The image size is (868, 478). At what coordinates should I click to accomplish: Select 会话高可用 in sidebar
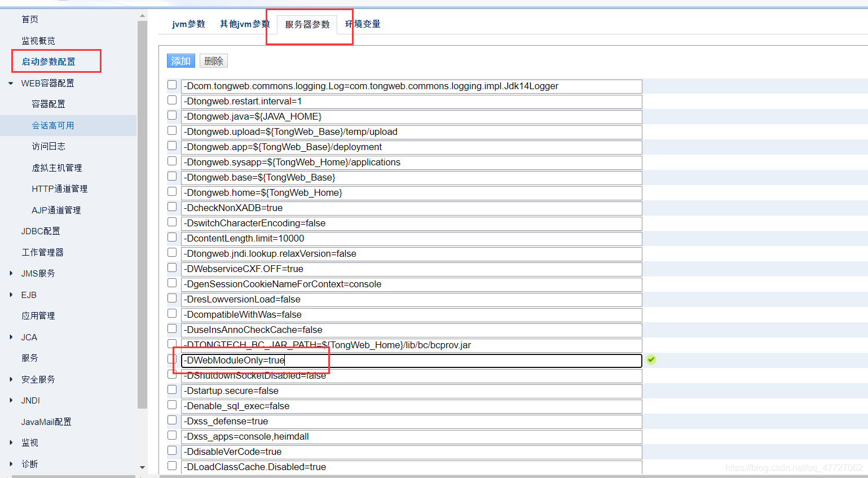click(53, 125)
